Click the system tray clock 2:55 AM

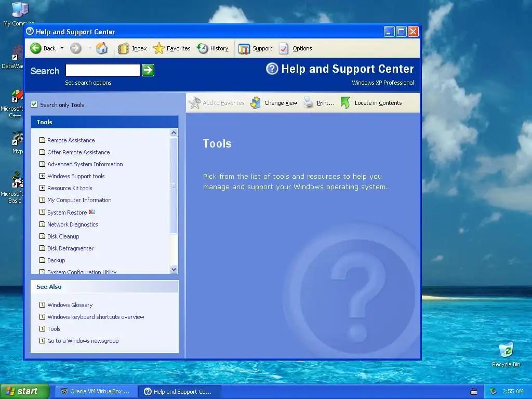tap(513, 391)
